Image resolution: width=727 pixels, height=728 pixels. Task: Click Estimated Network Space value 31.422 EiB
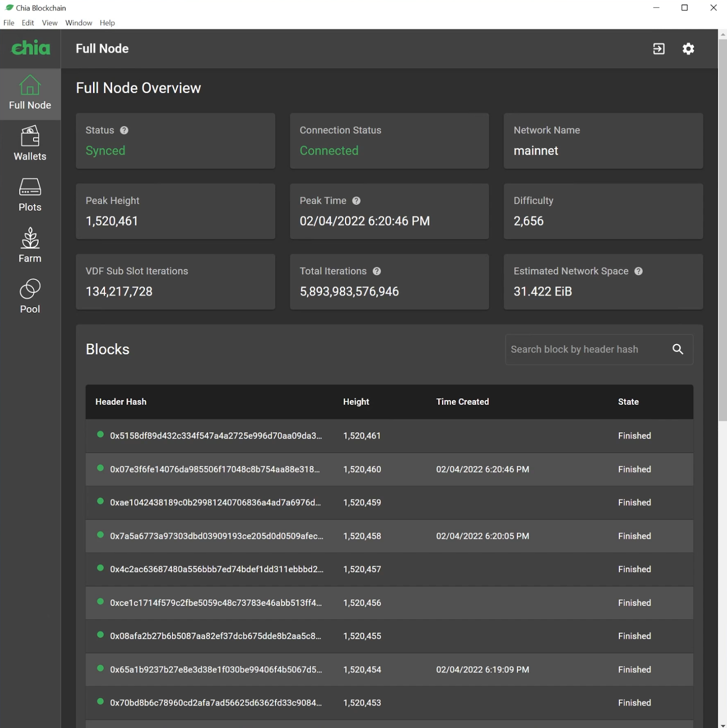(x=543, y=292)
